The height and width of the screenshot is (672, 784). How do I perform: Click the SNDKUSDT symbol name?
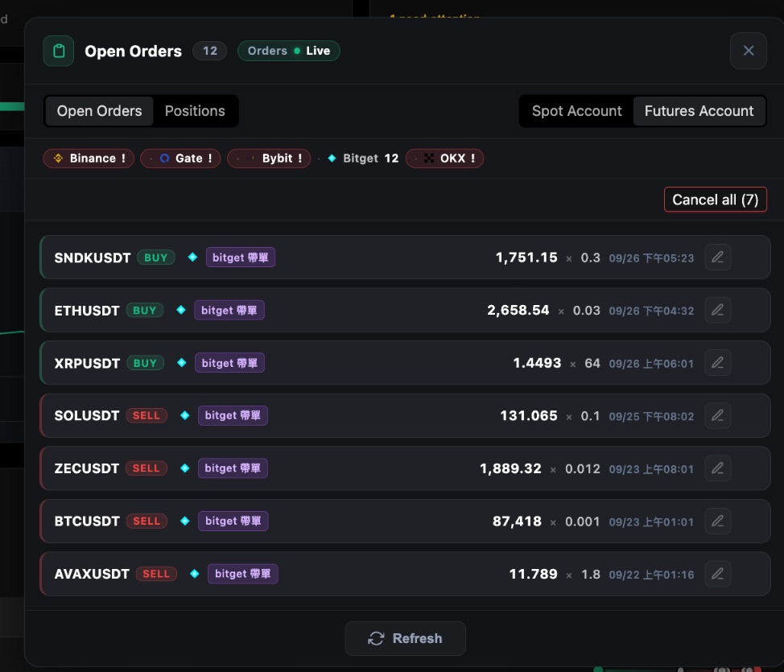click(93, 258)
